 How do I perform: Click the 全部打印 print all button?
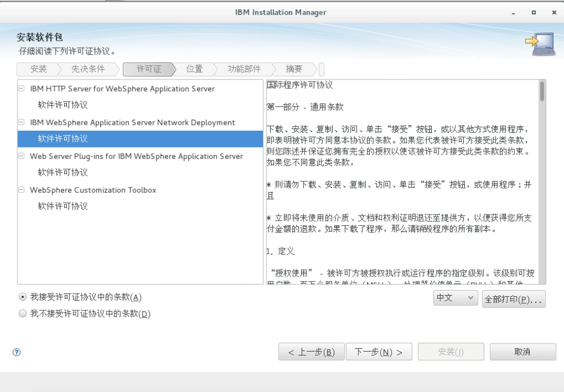click(x=513, y=299)
